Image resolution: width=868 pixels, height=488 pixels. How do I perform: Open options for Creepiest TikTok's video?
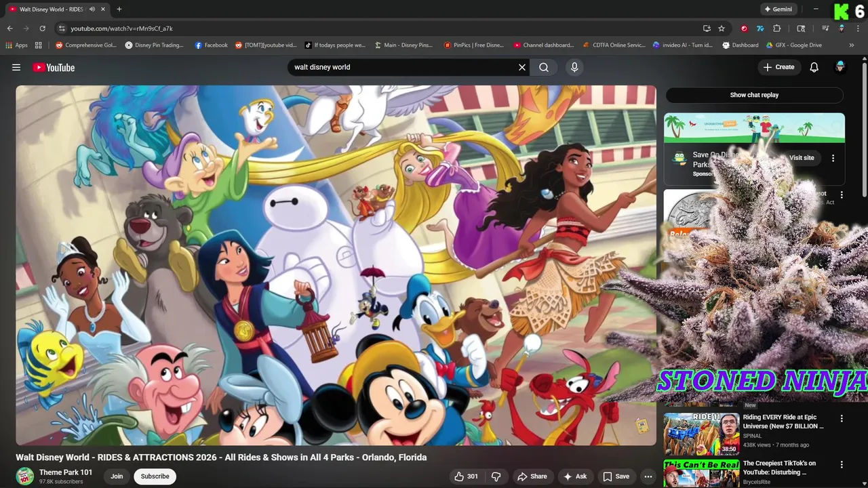click(x=842, y=465)
